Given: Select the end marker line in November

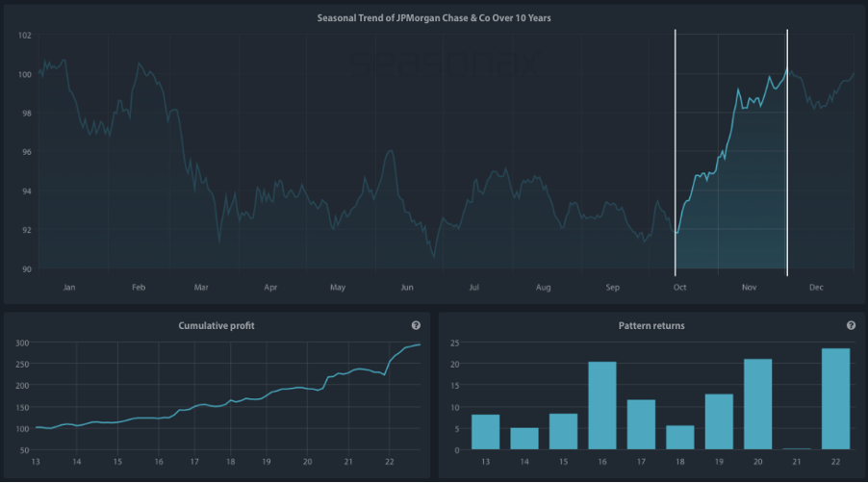Looking at the screenshot, I should (x=787, y=153).
